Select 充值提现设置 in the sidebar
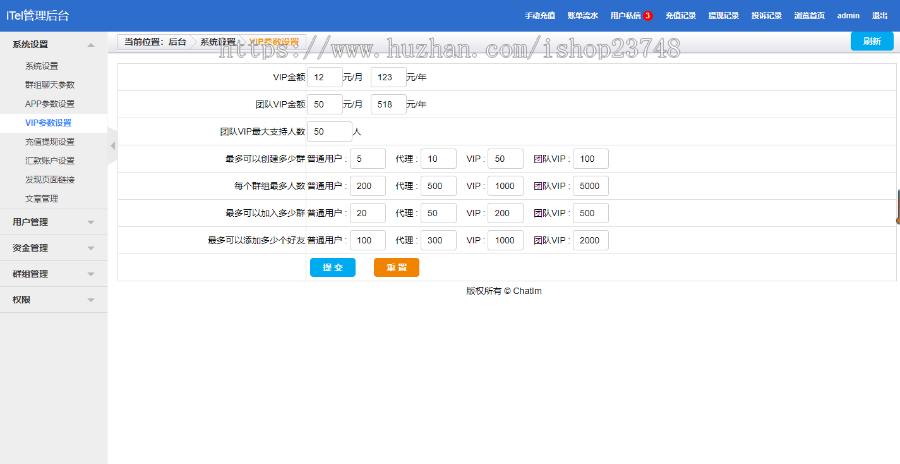900x464 pixels. pyautogui.click(x=50, y=142)
